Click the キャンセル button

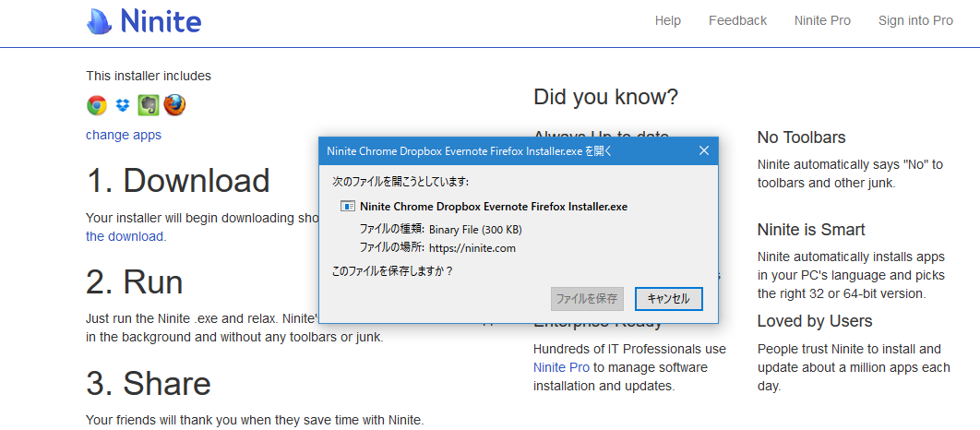669,299
